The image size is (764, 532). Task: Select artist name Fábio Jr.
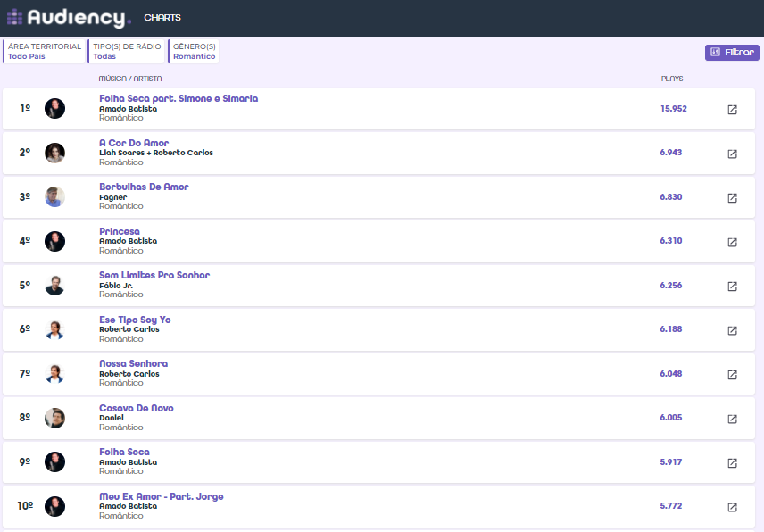(116, 286)
